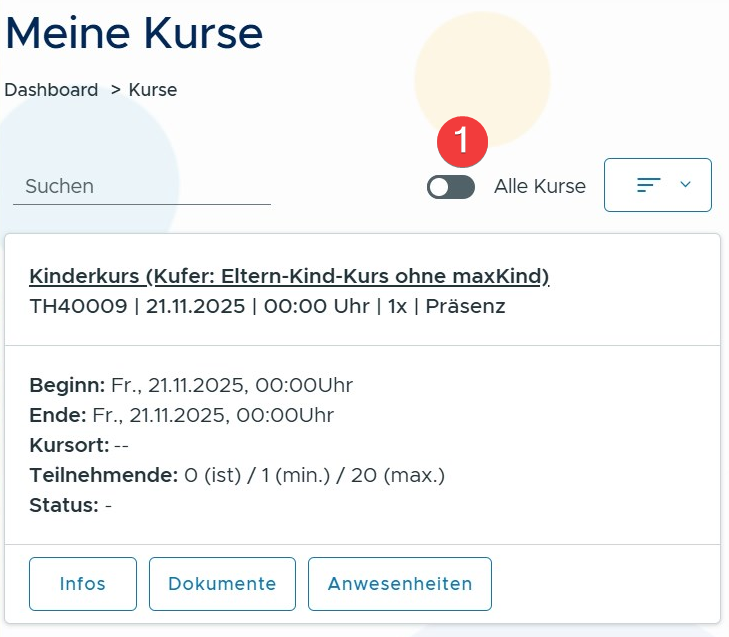Select the Ende date line

(x=182, y=415)
